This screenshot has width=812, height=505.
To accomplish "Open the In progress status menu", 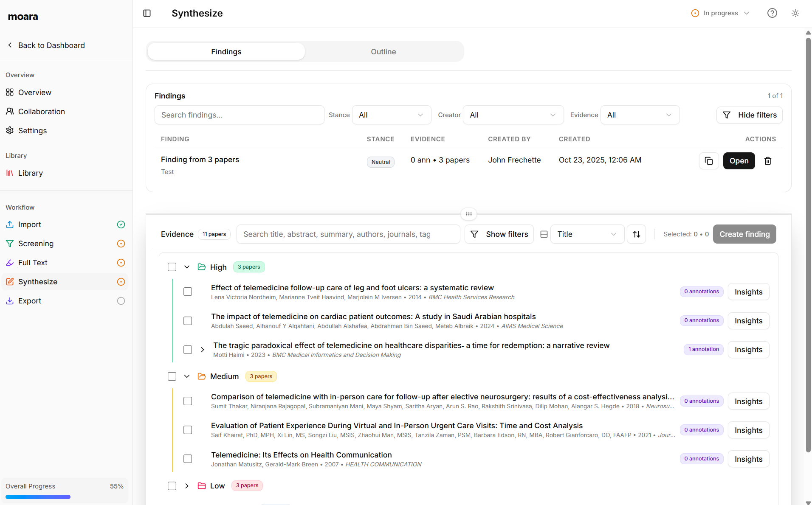I will pos(720,13).
